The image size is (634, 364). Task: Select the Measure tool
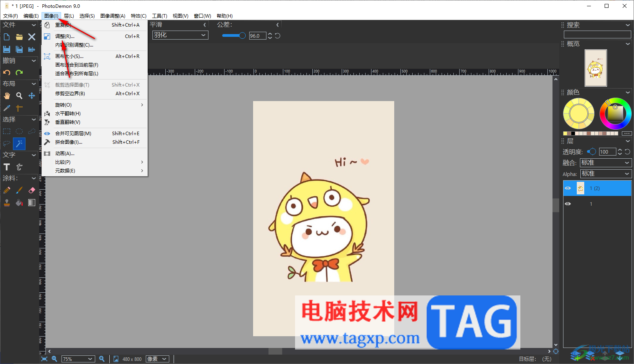point(19,108)
